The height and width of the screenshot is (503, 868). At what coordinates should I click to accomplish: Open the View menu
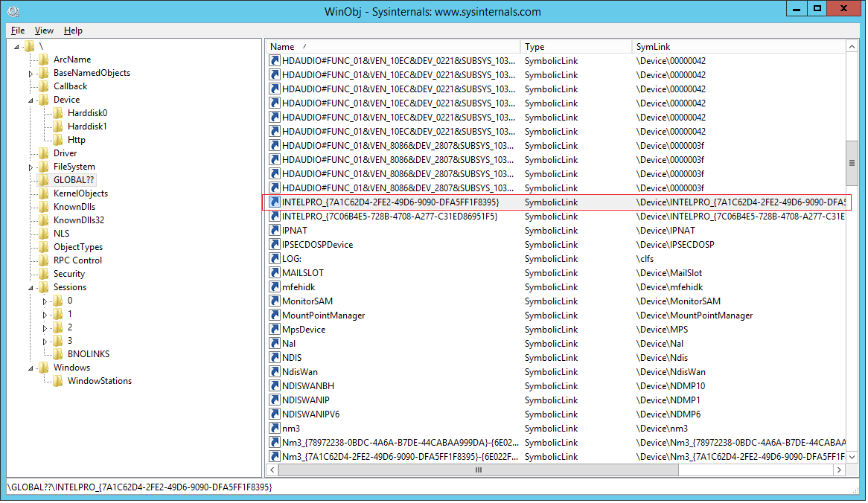pyautogui.click(x=44, y=31)
